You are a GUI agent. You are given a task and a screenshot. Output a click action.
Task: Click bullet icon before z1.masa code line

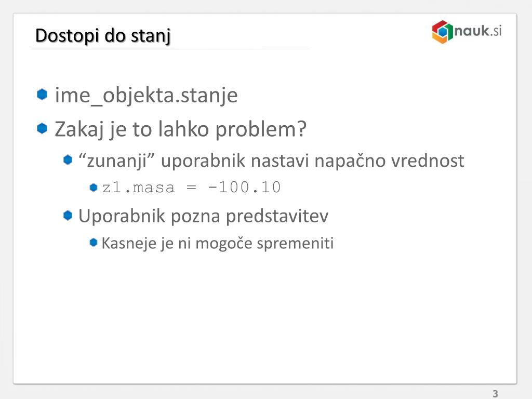pos(94,187)
